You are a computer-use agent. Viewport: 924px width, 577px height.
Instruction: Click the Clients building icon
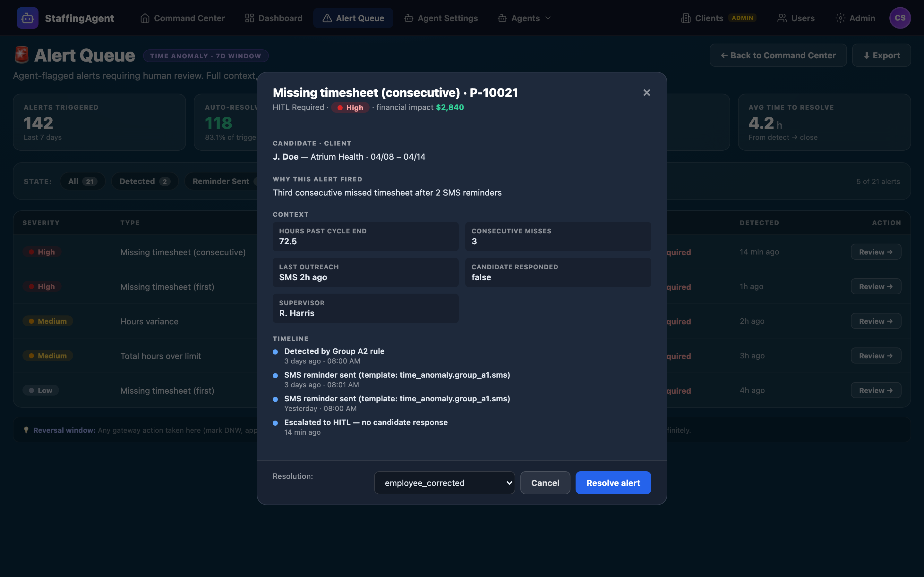point(686,18)
